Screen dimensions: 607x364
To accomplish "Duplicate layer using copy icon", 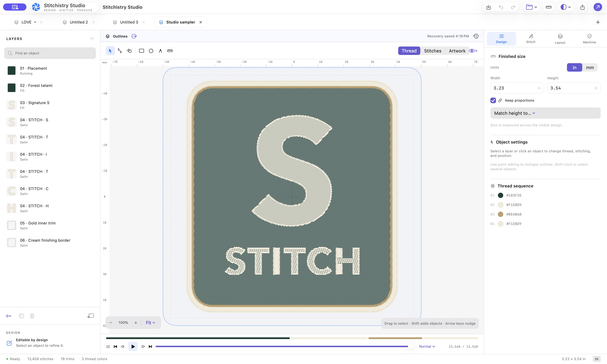I will [22, 316].
